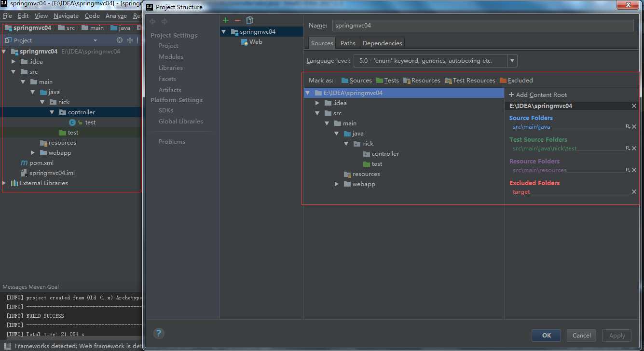
Task: Select SDKs under Platform Settings
Action: click(x=166, y=110)
